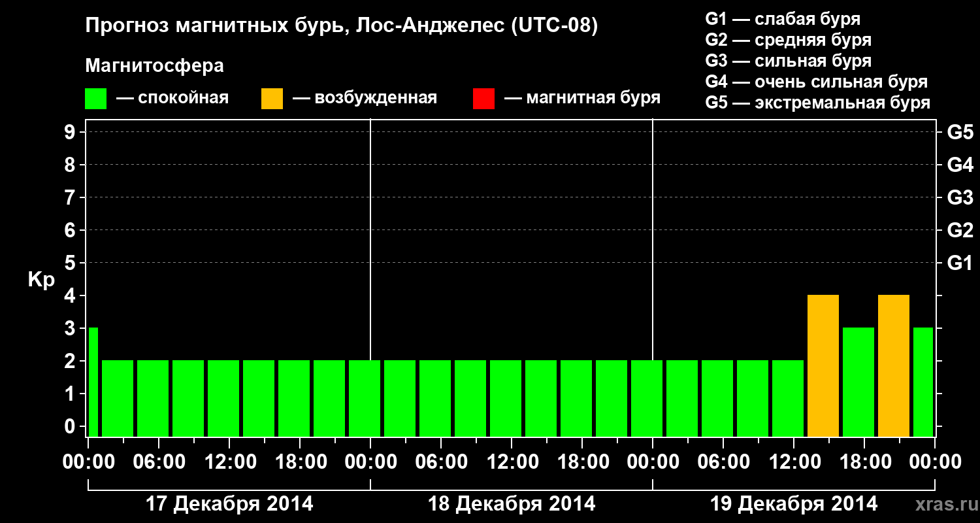Click the 'G3 — сильная буря' legend line

789,61
